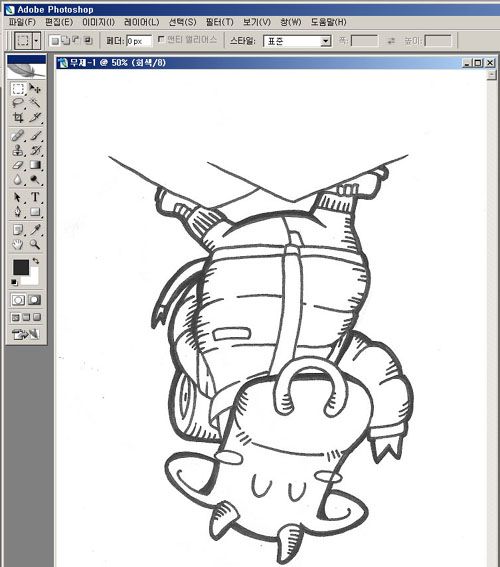Switch to Standard editing mode
Image resolution: width=500 pixels, height=567 pixels.
[x=18, y=300]
